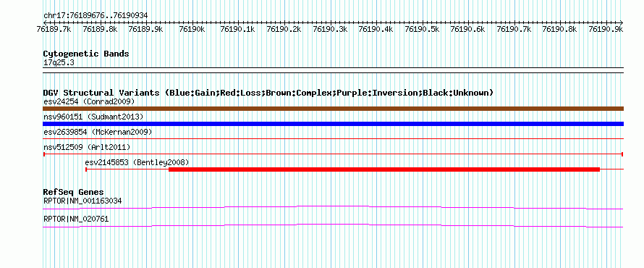Select the RefSeq Genes track title
The width and height of the screenshot is (644, 268).
(x=74, y=193)
